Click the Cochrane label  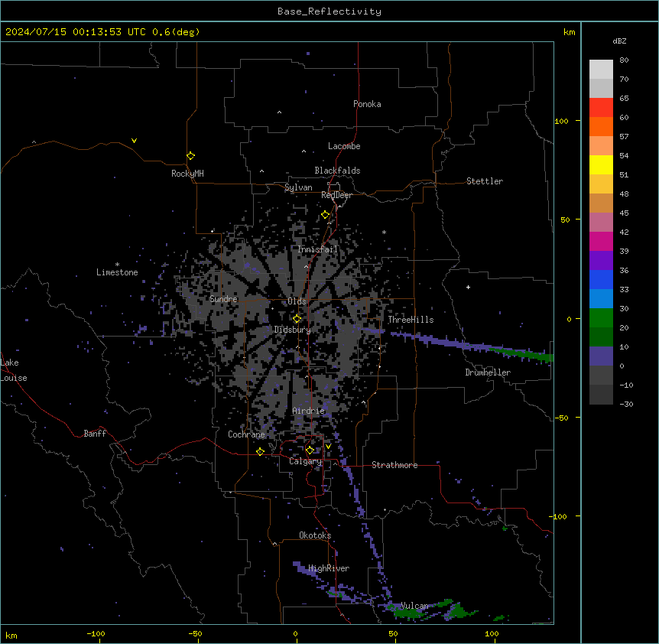point(246,434)
